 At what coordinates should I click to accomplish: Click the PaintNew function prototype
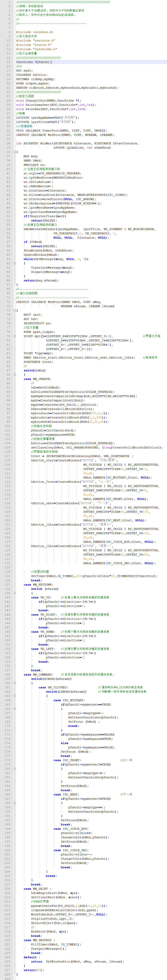pyautogui.click(x=51, y=109)
